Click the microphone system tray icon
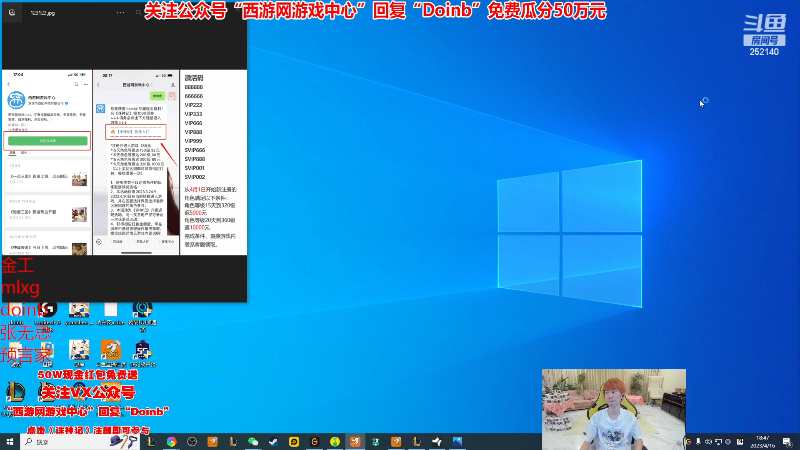The image size is (800, 450). (698, 442)
